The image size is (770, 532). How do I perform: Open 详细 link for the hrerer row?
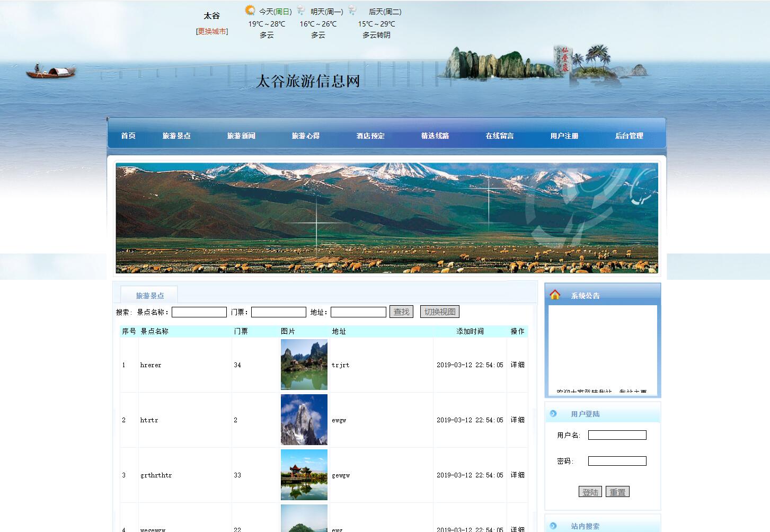pos(517,365)
